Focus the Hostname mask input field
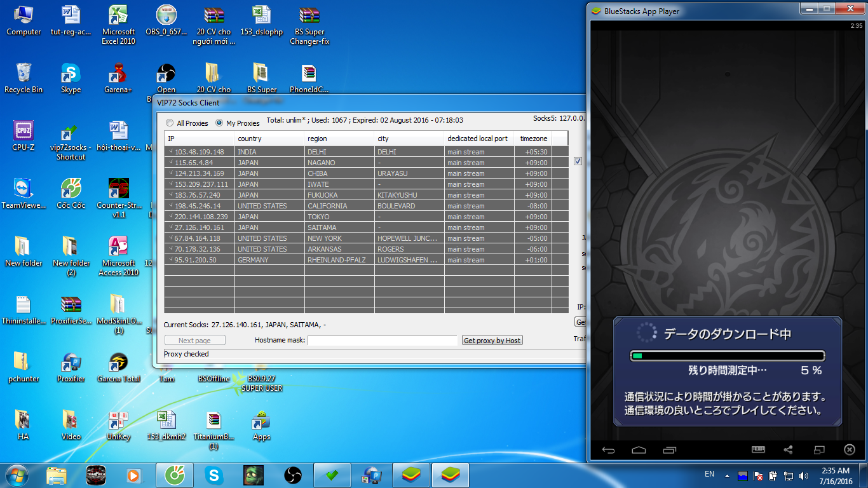Viewport: 868px width, 488px height. 383,341
